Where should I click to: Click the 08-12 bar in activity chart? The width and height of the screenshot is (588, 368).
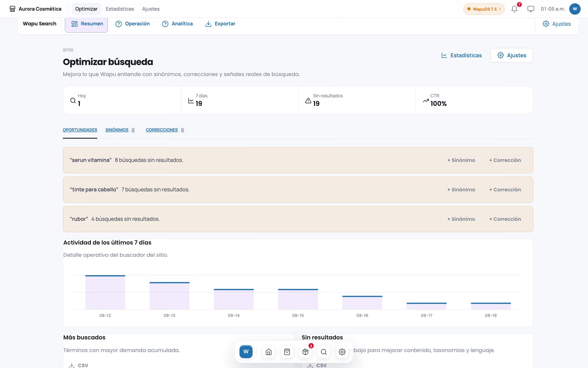105,292
